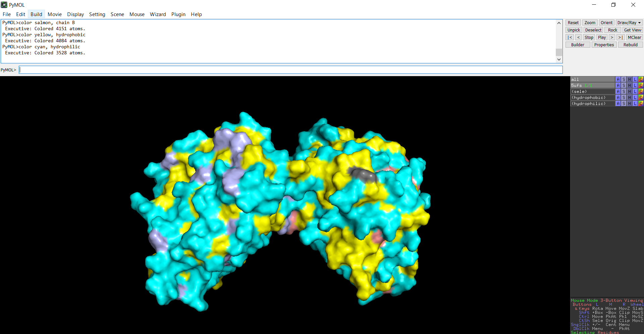This screenshot has width=644, height=334.
Task: Click the log scroll down arrow
Action: tap(559, 59)
